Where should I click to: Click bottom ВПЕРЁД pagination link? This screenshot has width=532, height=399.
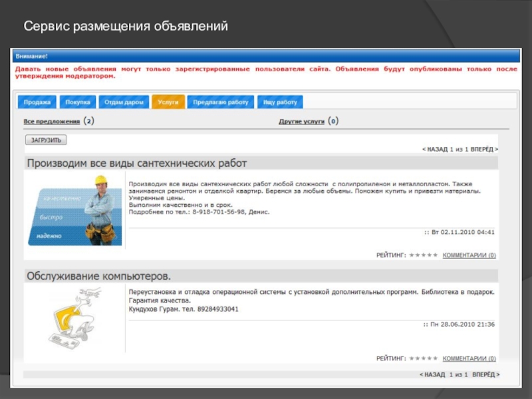click(486, 374)
